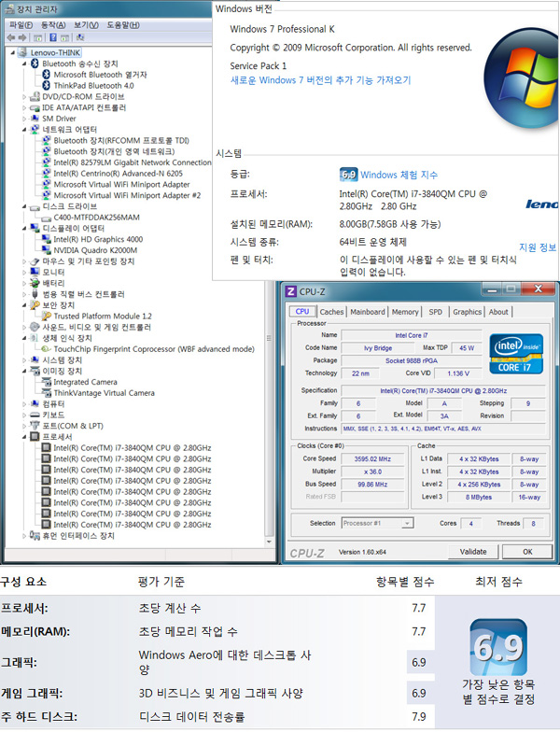Click the large 6.9 base score badge
The height and width of the screenshot is (732, 560).
pyautogui.click(x=498, y=647)
